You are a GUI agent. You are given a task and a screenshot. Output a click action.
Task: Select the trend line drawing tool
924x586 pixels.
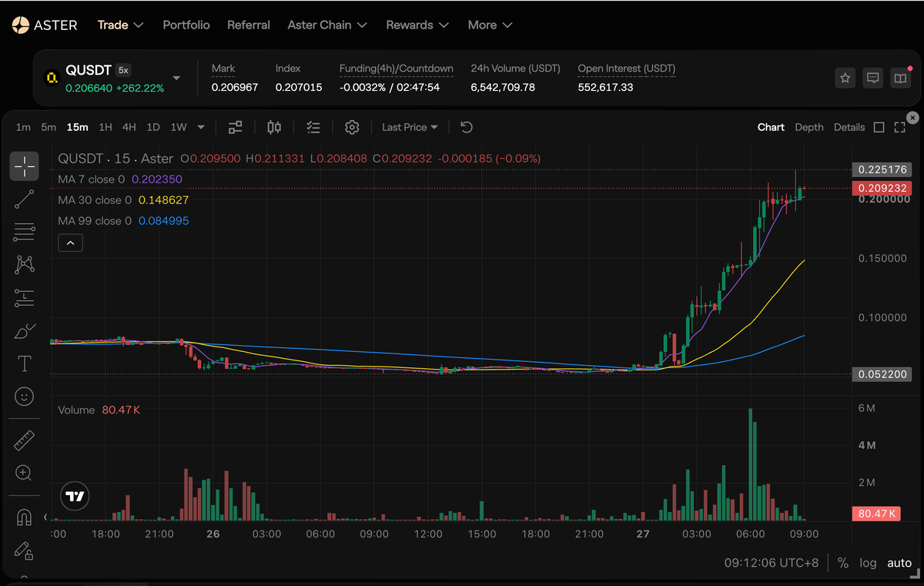(x=24, y=199)
